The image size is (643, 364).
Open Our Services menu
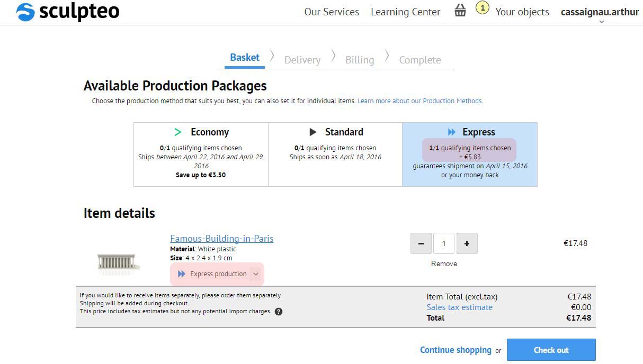332,12
